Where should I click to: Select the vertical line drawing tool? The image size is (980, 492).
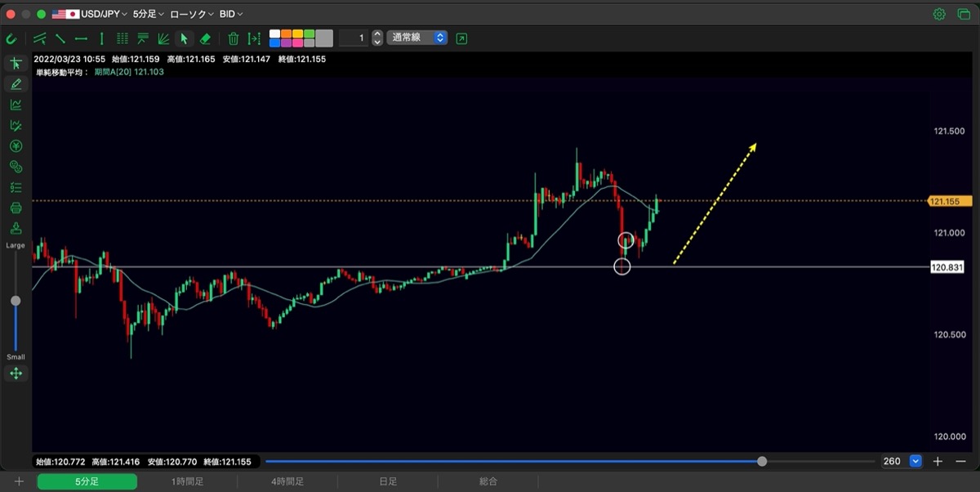[101, 38]
